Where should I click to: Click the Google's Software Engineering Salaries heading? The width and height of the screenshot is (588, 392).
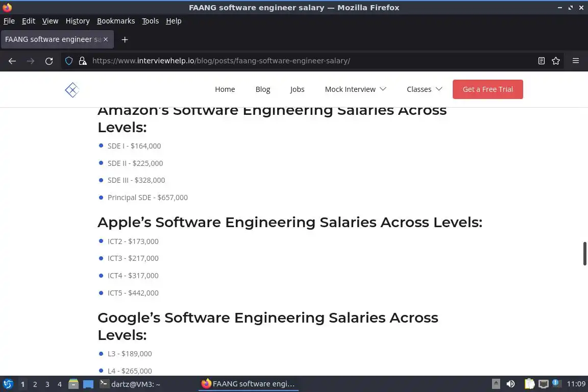pyautogui.click(x=268, y=326)
